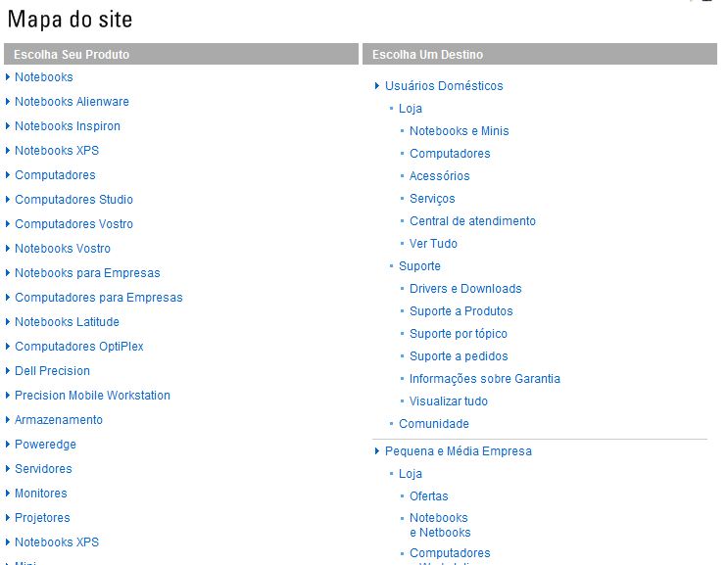Open Notebooks e Minis link

(x=460, y=131)
